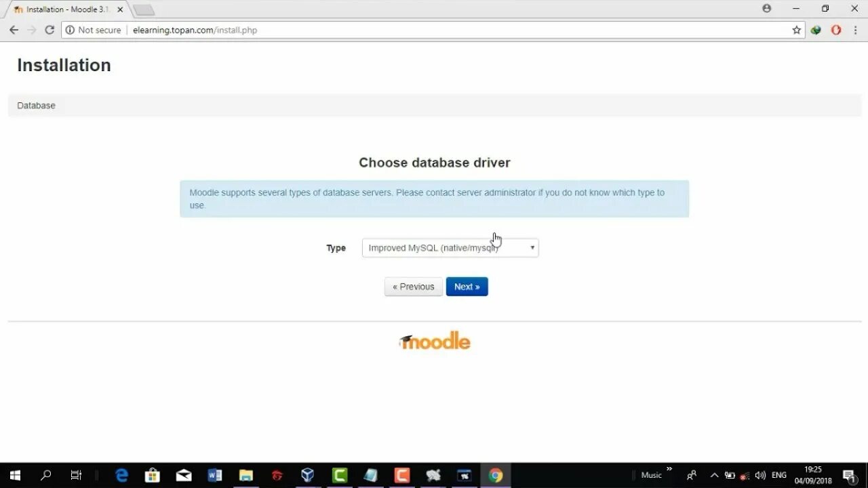The width and height of the screenshot is (868, 488).
Task: Click the « Previous button
Action: coord(414,287)
